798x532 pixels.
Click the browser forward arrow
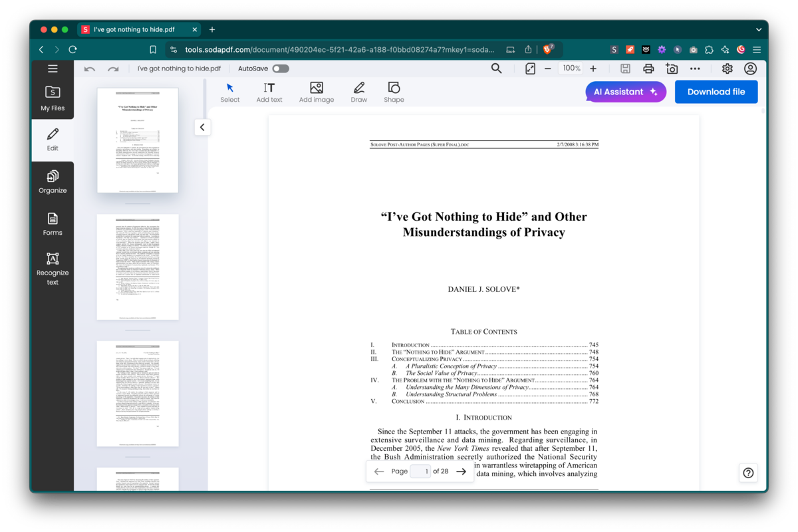coord(57,49)
